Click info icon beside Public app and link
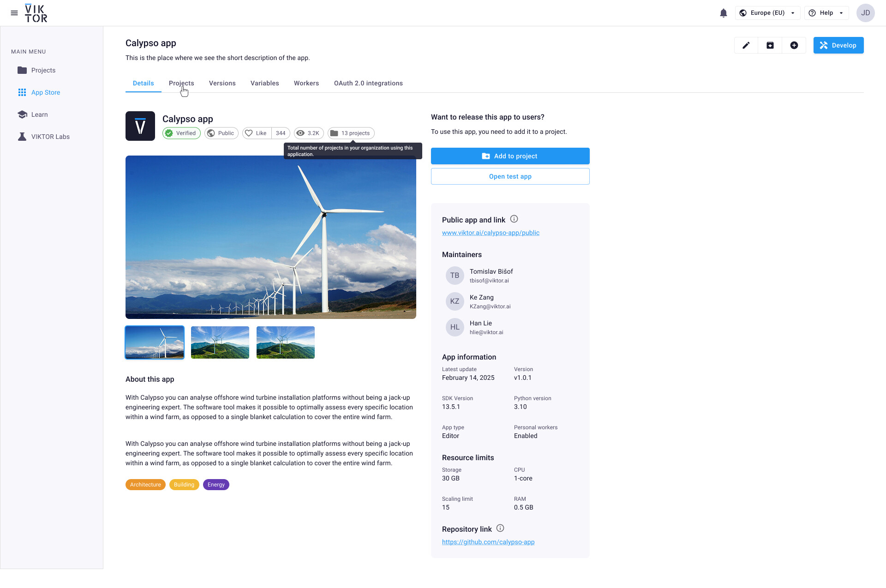The height and width of the screenshot is (588, 886). (x=514, y=219)
